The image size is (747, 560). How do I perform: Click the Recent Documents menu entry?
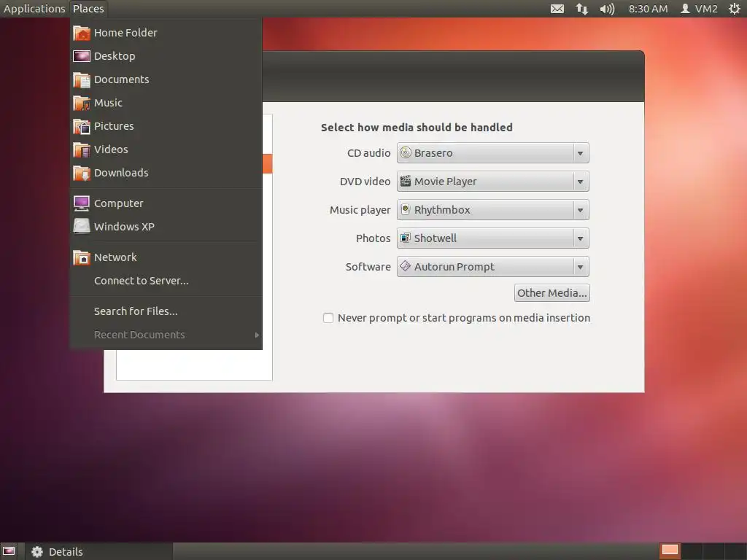pyautogui.click(x=166, y=335)
